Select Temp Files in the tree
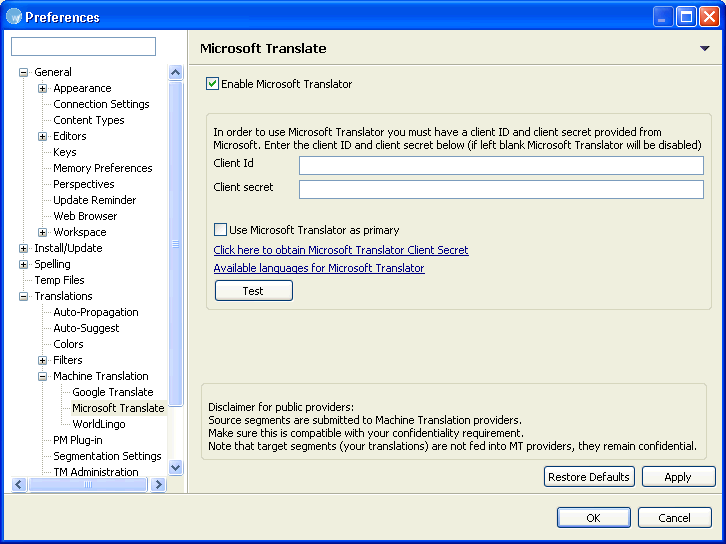This screenshot has height=544, width=726. [59, 280]
